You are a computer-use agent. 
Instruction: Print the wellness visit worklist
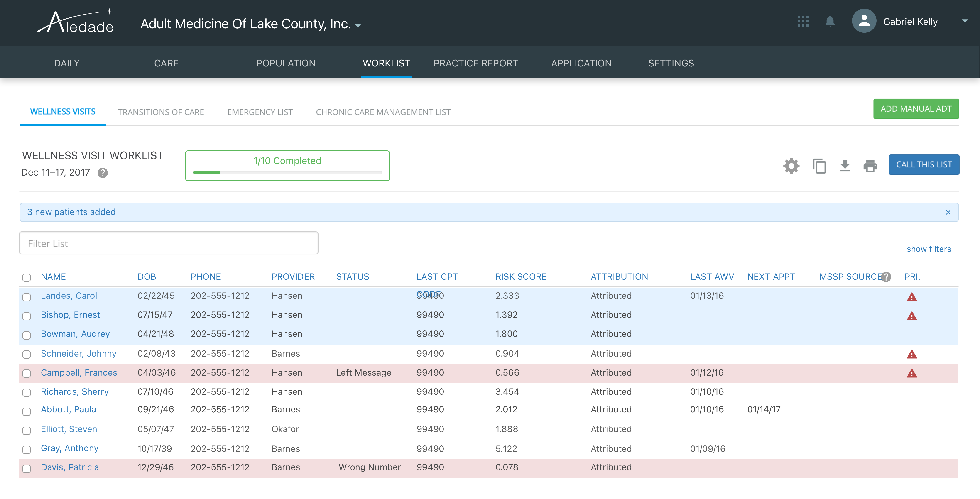pos(870,166)
